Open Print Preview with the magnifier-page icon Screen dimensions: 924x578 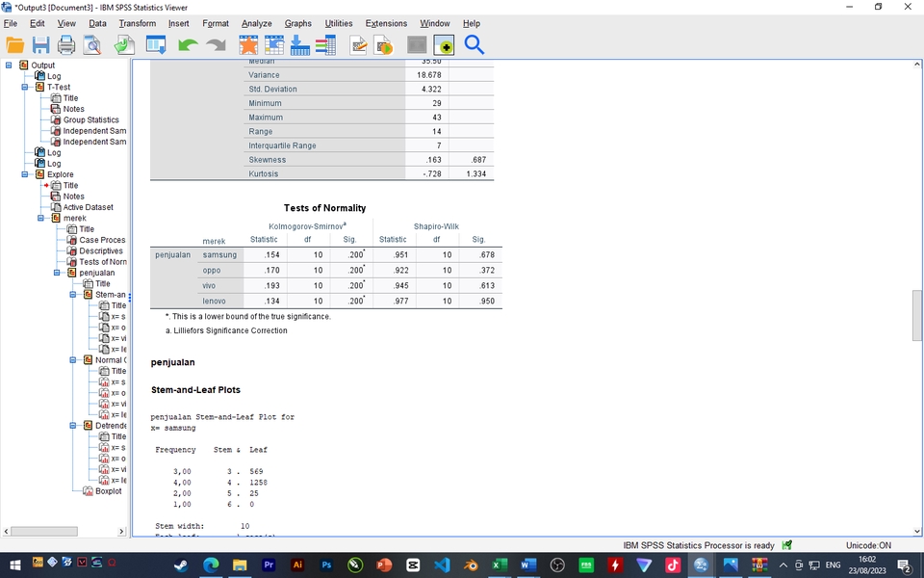(92, 45)
